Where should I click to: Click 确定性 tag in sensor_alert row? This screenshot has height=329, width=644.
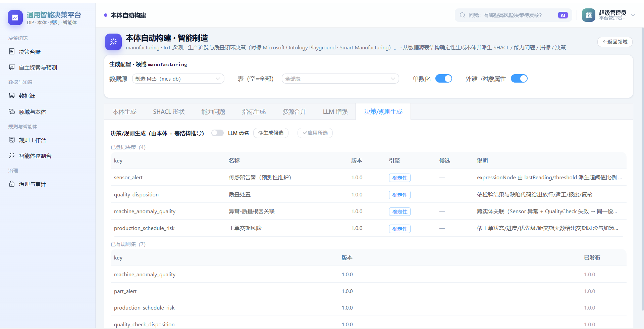click(x=400, y=178)
